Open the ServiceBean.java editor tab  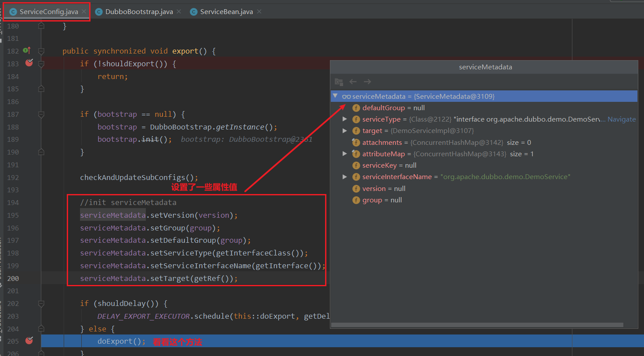[226, 11]
